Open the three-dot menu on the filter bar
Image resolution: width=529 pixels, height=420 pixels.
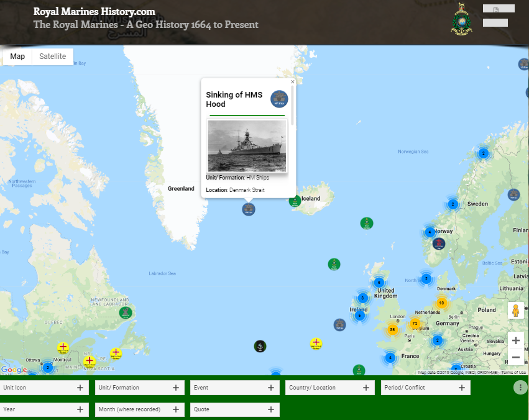520,386
